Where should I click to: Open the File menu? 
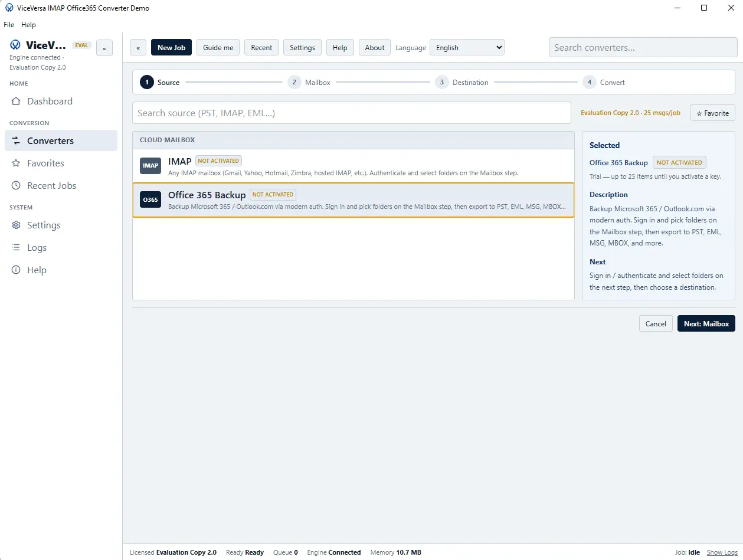point(9,25)
